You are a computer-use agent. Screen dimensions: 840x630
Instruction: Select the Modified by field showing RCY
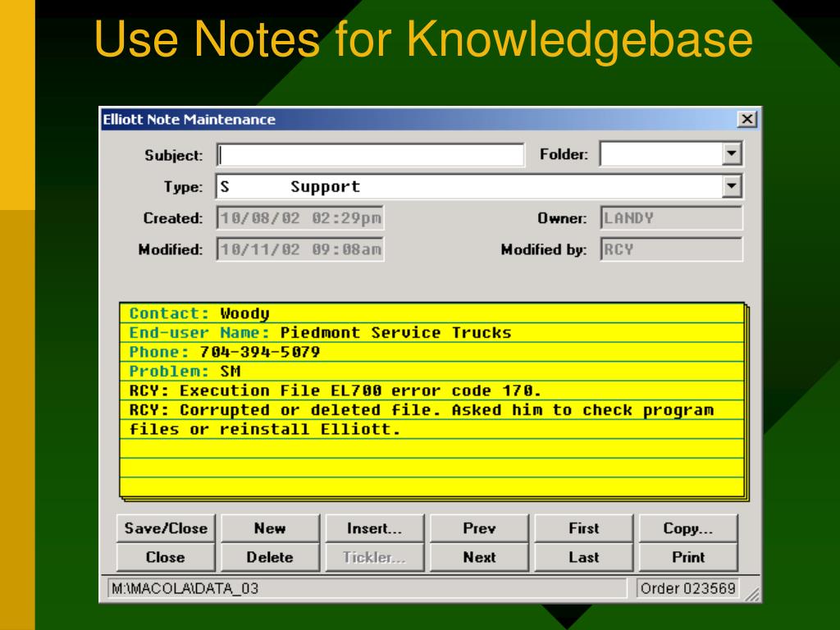(x=671, y=249)
